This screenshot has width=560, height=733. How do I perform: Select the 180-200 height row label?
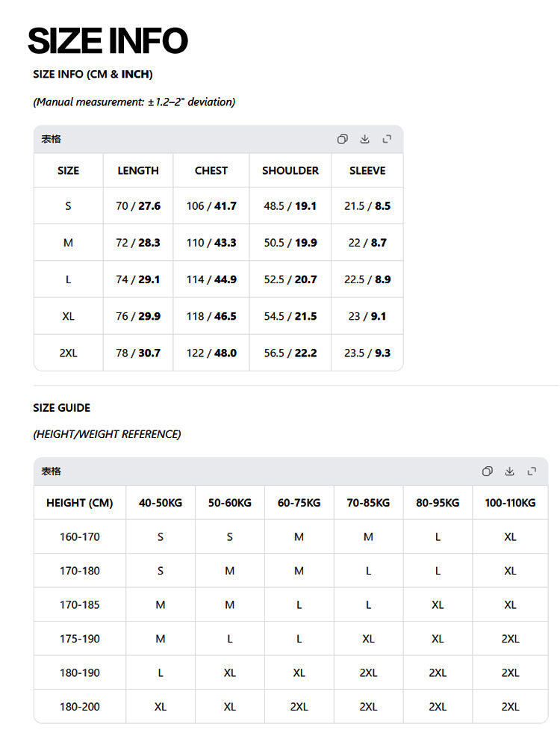point(80,707)
